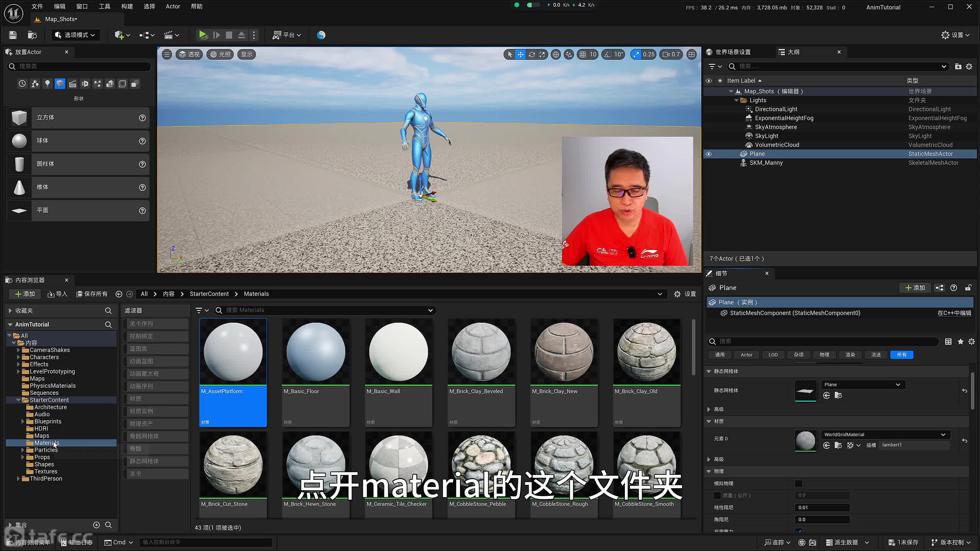Click browse to asset icon under WorldGridMaterial
980x551 pixels.
(838, 445)
